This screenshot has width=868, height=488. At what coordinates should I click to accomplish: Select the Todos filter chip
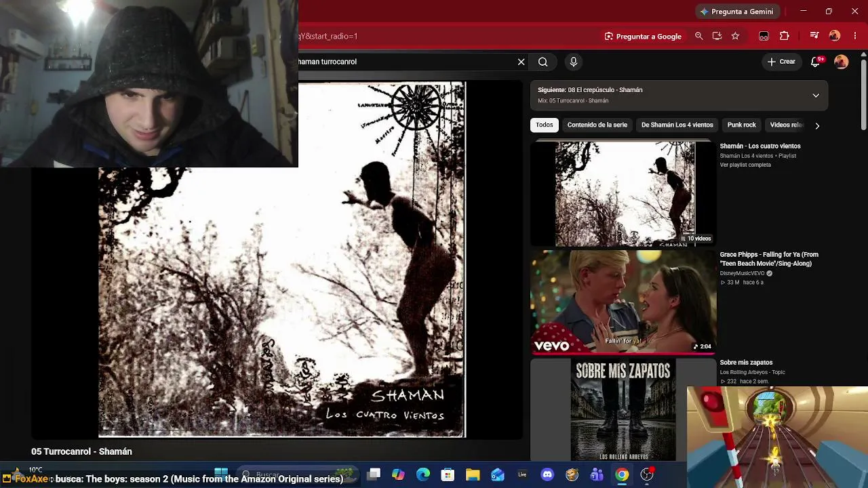point(545,125)
